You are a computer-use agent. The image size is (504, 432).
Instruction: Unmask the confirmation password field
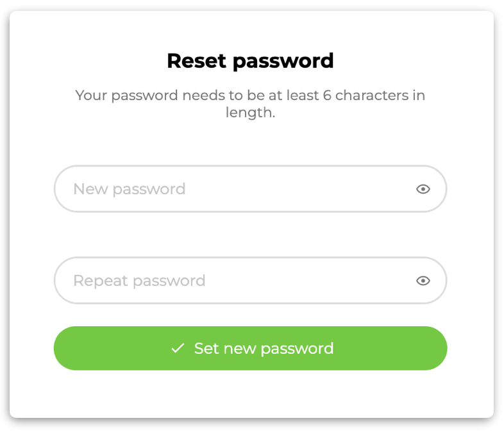(423, 281)
